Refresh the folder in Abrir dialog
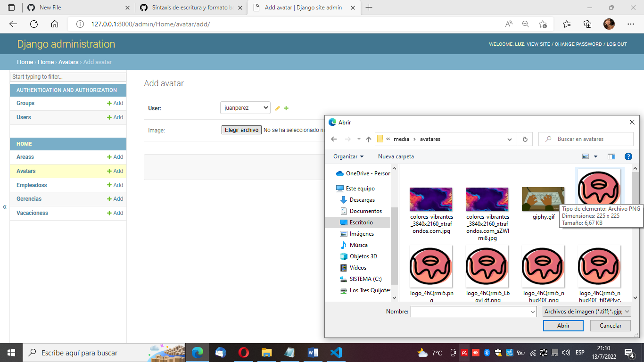The height and width of the screenshot is (362, 644). [x=525, y=139]
